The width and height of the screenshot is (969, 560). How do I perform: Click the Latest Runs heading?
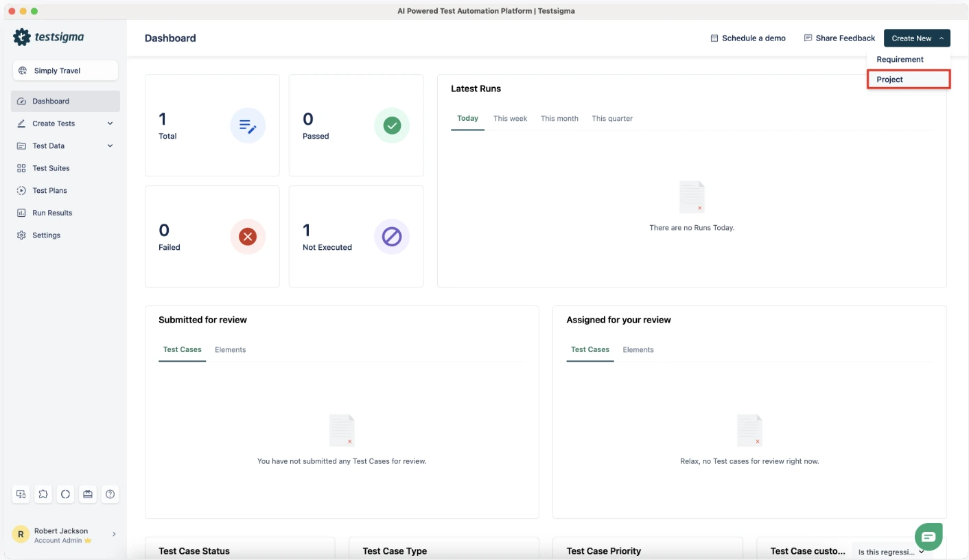476,89
